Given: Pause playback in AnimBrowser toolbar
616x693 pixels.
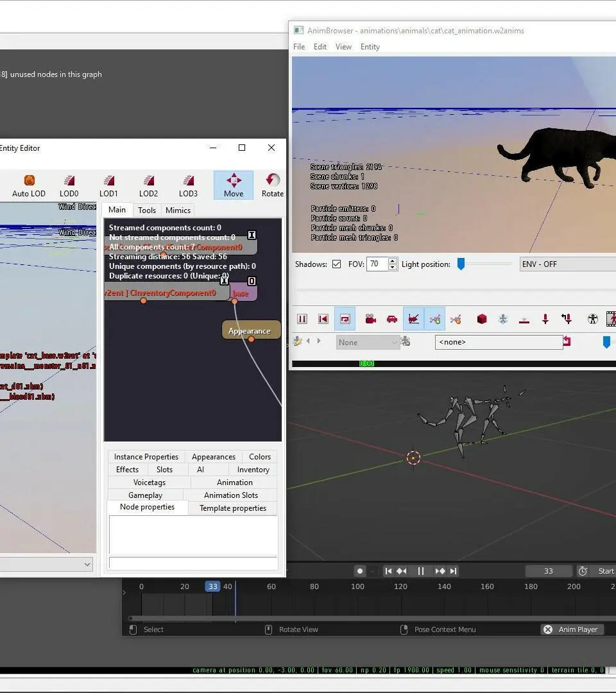Looking at the screenshot, I should [302, 319].
